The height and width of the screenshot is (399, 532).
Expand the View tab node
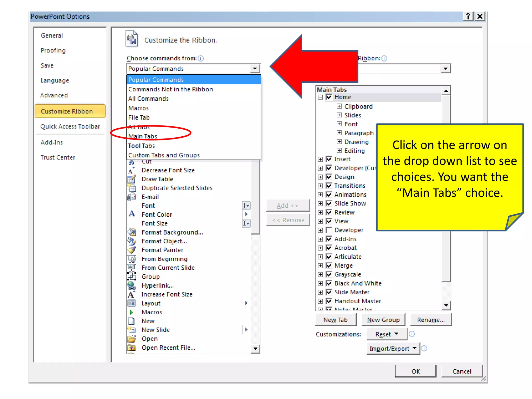click(321, 221)
